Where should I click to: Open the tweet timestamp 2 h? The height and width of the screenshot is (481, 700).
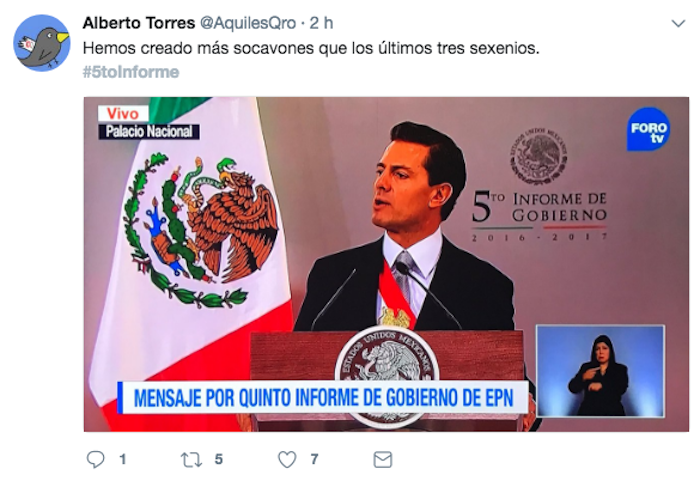point(321,23)
